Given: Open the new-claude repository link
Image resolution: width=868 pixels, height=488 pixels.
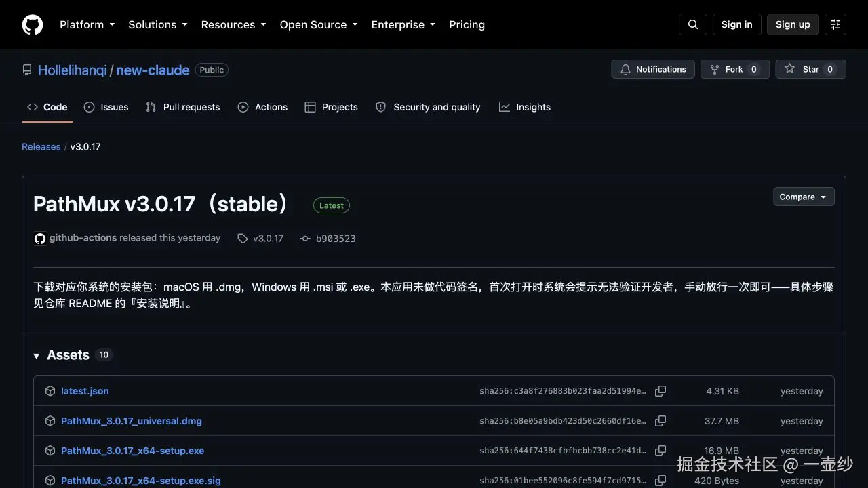Looking at the screenshot, I should (x=153, y=70).
